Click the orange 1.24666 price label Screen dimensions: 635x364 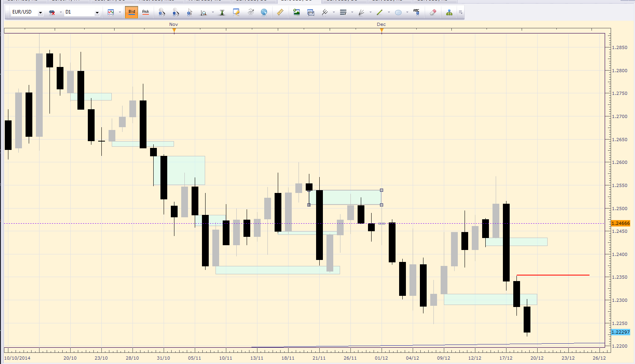pyautogui.click(x=621, y=223)
